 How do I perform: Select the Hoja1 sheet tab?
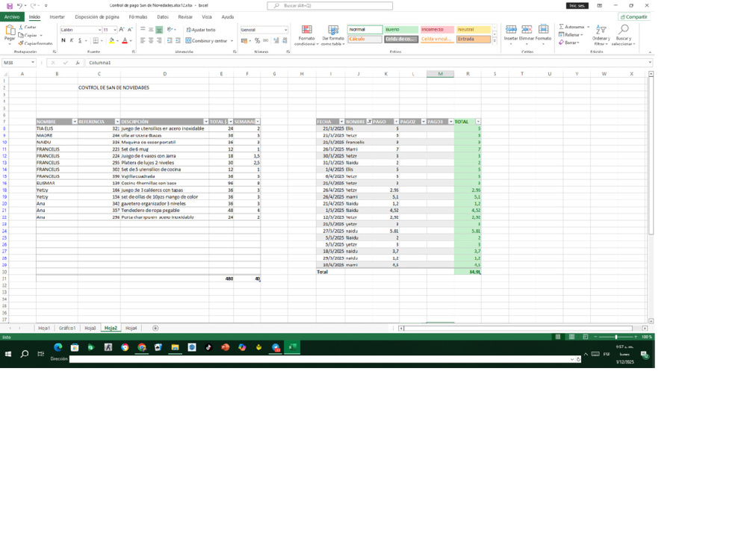pyautogui.click(x=44, y=328)
